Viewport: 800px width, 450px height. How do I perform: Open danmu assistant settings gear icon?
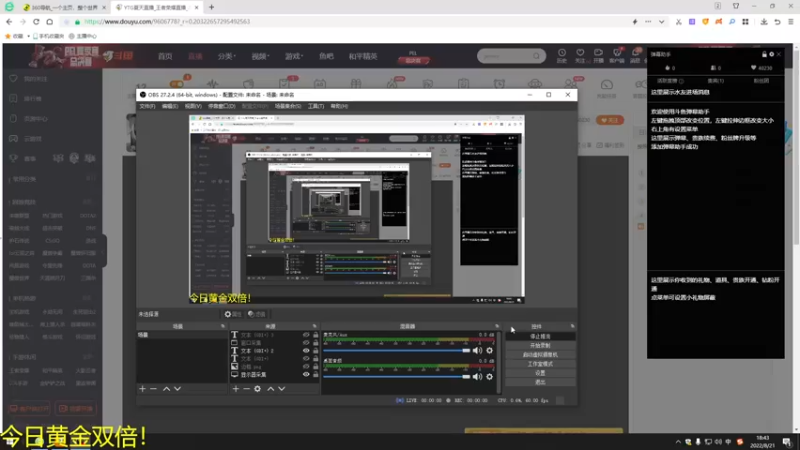click(x=771, y=54)
